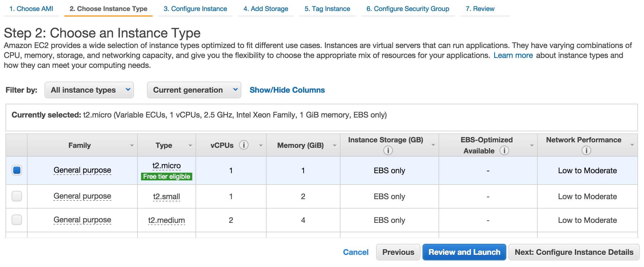Click the EBS-Optimized Available info icon
Image resolution: width=644 pixels, height=267 pixels.
tap(504, 151)
